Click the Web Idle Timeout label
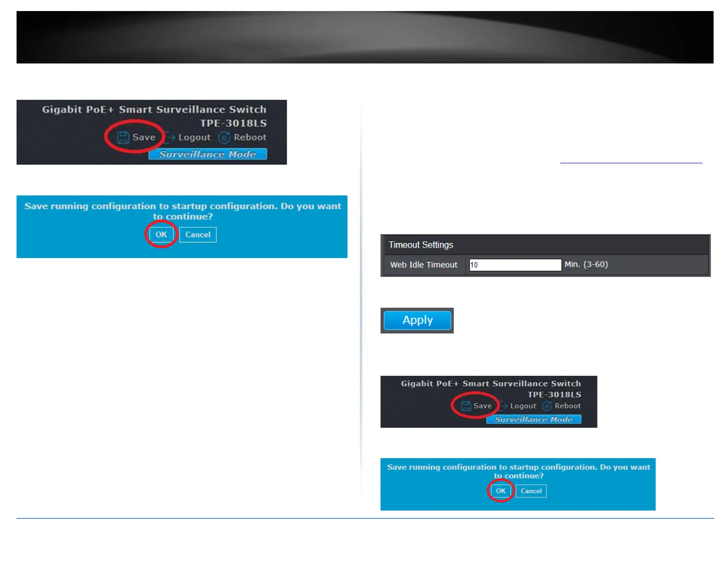This screenshot has width=728, height=563. pyautogui.click(x=424, y=265)
